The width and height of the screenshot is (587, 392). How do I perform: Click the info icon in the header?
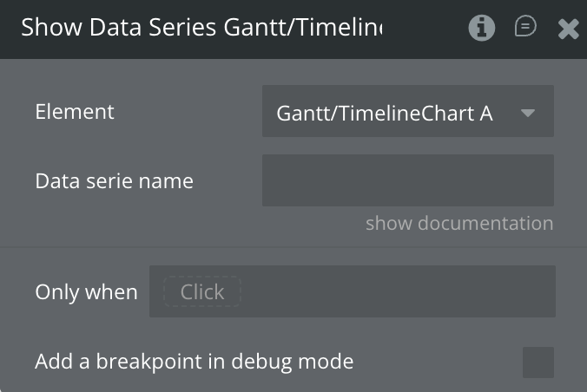pos(482,29)
